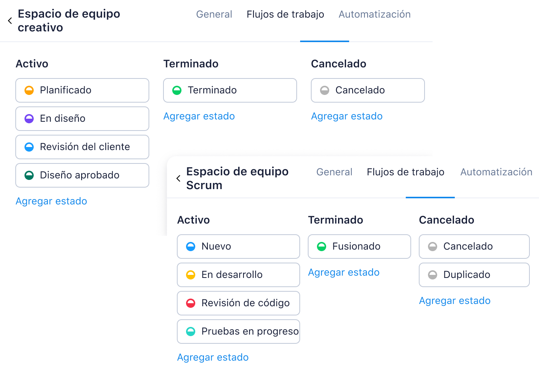The width and height of the screenshot is (539, 392).
Task: Click Agregar estado under the Activo column
Action: pyautogui.click(x=51, y=201)
